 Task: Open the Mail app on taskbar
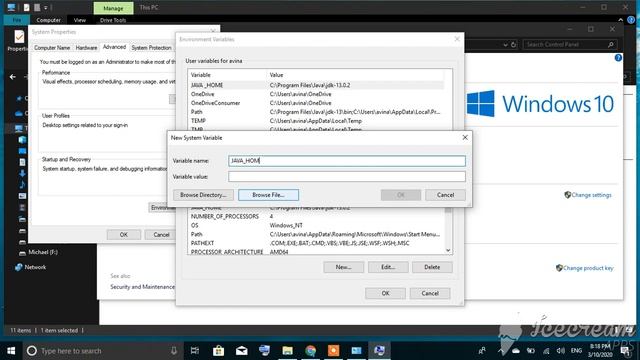(242, 351)
